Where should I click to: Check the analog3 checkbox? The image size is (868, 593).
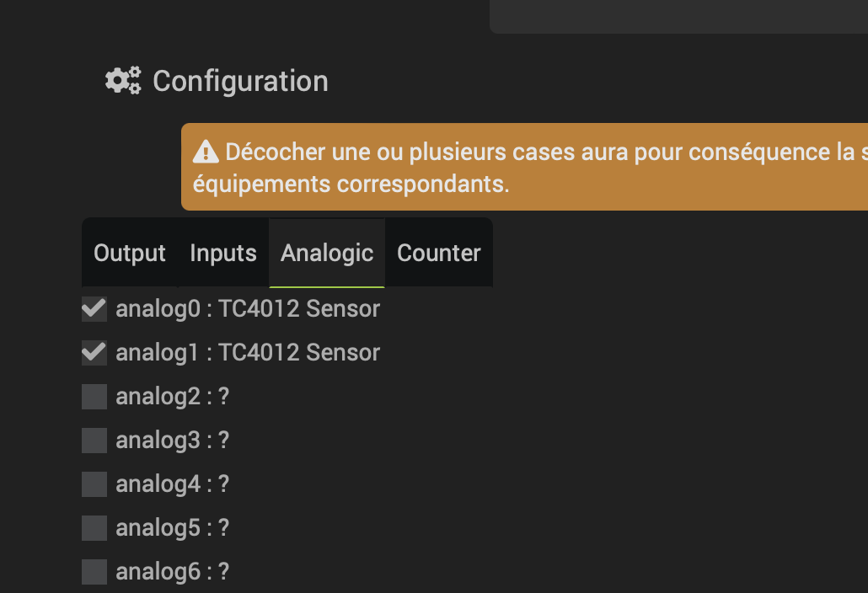(94, 440)
